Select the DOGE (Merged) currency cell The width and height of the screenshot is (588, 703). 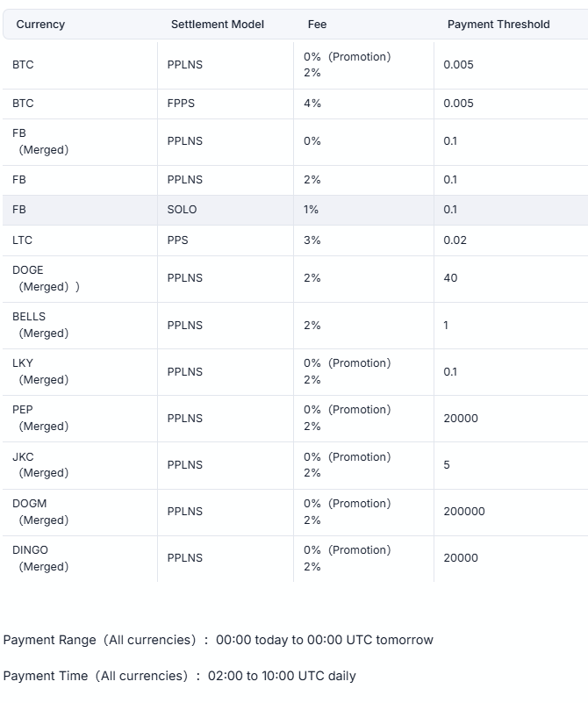pos(44,278)
